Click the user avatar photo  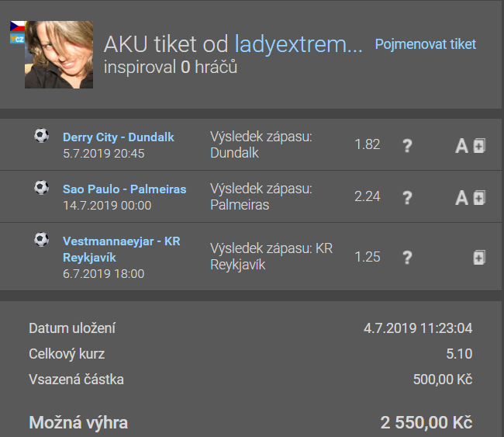click(59, 54)
